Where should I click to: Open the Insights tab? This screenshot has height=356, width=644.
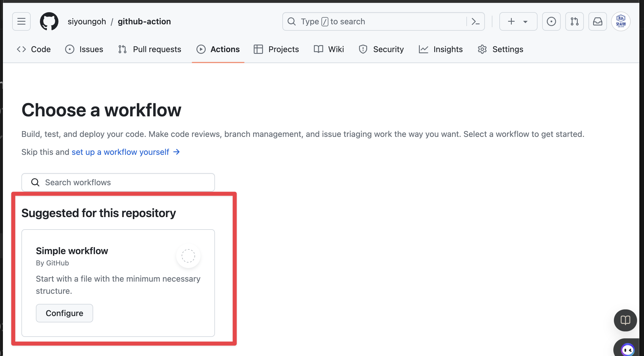441,49
